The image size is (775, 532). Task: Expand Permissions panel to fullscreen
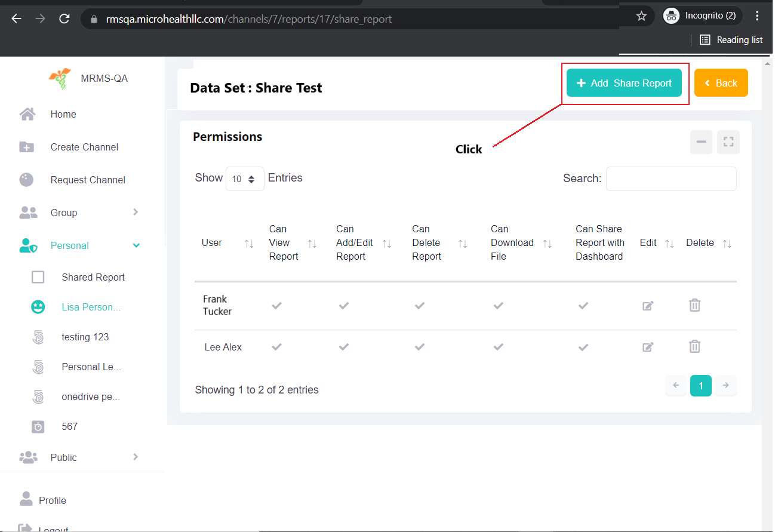pyautogui.click(x=728, y=142)
